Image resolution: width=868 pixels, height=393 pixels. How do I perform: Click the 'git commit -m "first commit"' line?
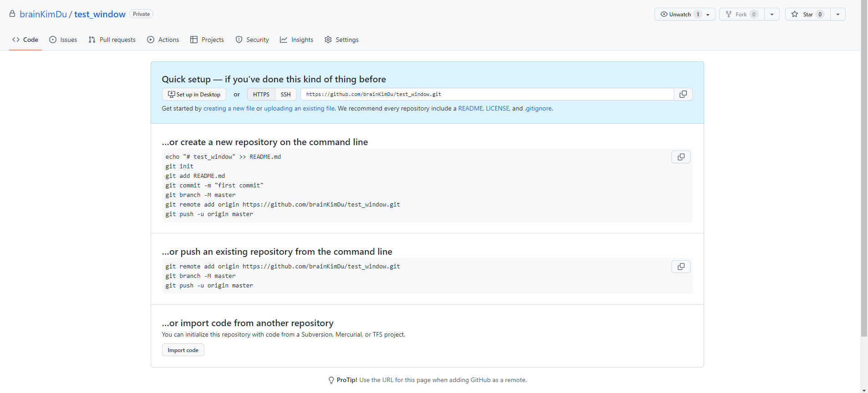[214, 185]
